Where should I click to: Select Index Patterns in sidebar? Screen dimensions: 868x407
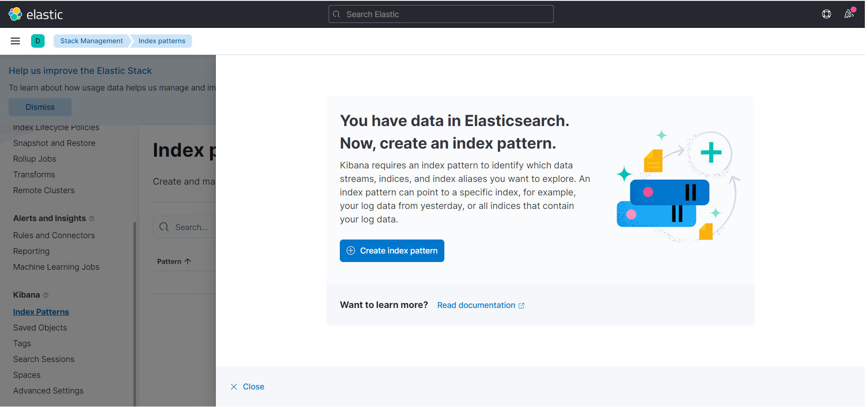(41, 312)
